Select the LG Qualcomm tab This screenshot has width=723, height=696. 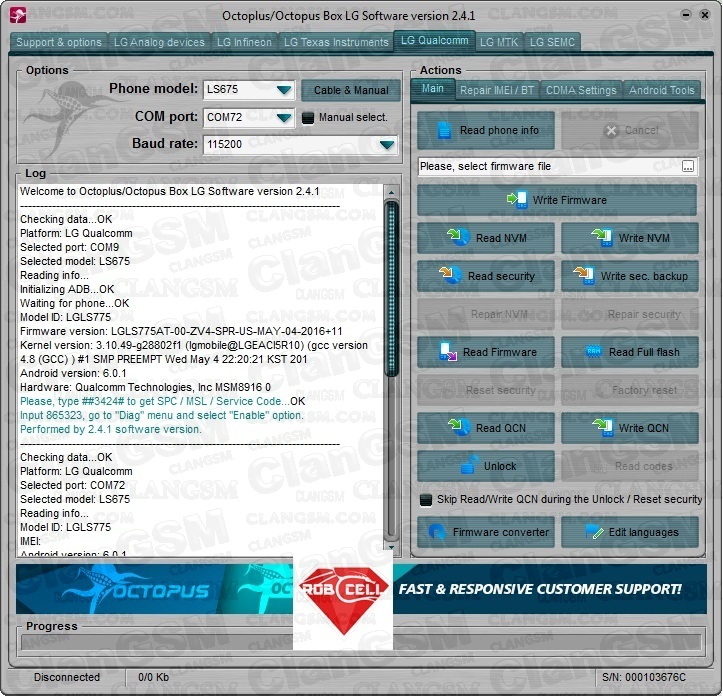tap(434, 41)
